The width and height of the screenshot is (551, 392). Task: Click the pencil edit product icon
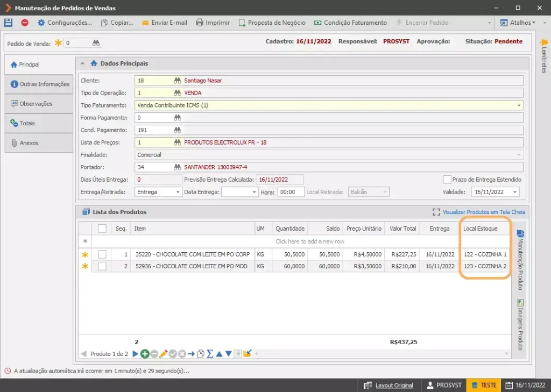[x=164, y=354]
